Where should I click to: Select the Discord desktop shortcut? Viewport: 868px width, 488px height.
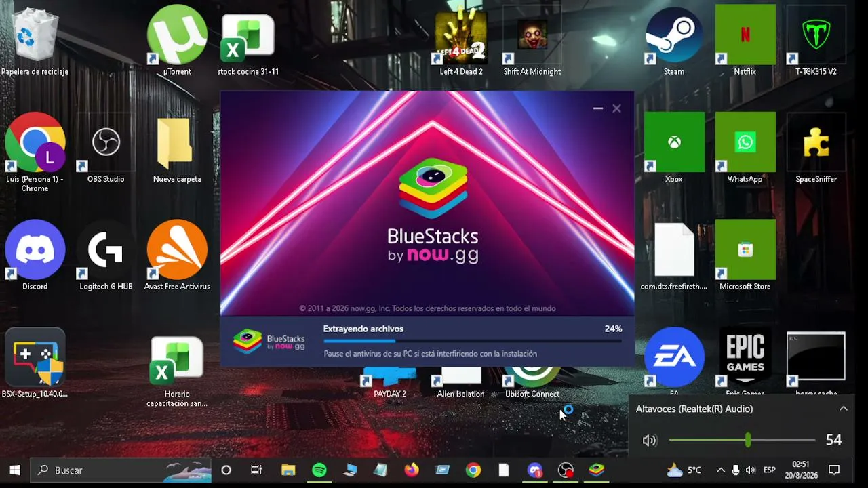pos(35,256)
